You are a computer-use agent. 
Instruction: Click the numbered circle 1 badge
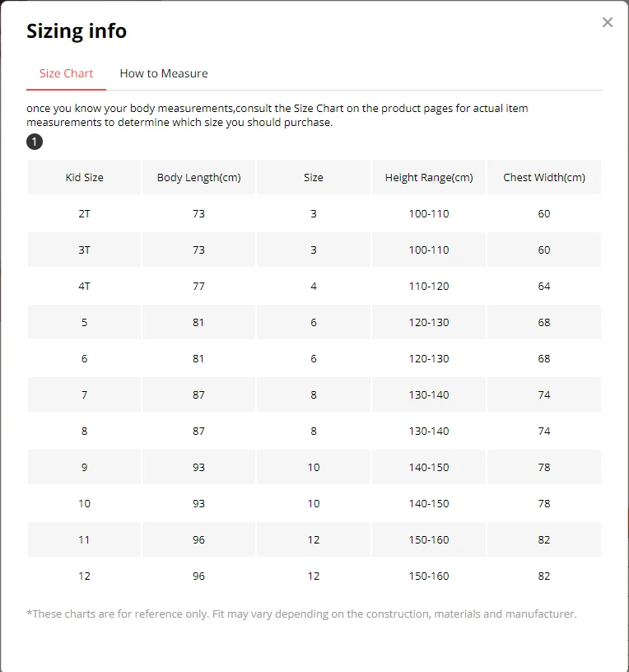(35, 142)
